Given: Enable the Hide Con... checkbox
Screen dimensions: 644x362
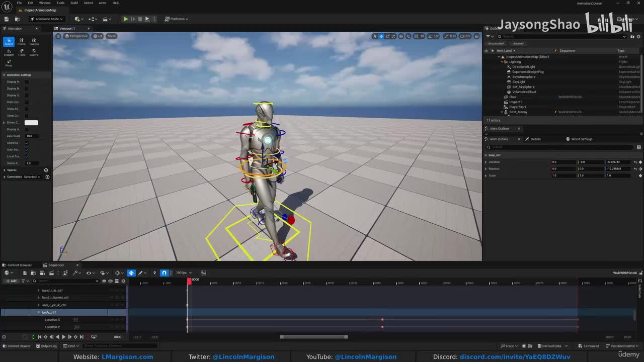Looking at the screenshot, I should (27, 102).
